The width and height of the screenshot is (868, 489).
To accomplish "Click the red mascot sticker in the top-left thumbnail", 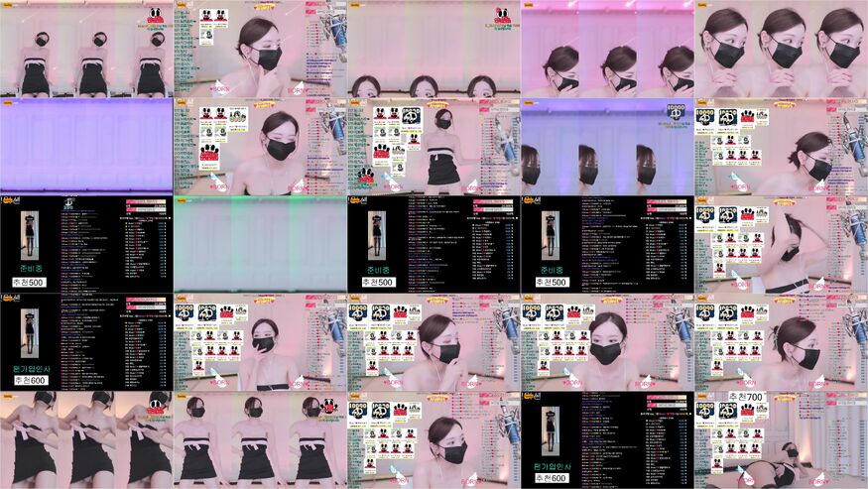I will click(155, 17).
